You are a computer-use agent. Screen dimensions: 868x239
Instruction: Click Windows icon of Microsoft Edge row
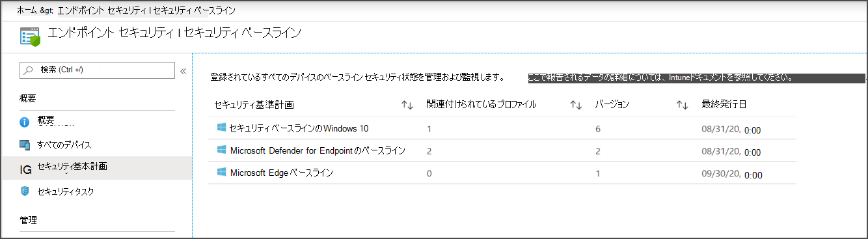click(x=221, y=173)
